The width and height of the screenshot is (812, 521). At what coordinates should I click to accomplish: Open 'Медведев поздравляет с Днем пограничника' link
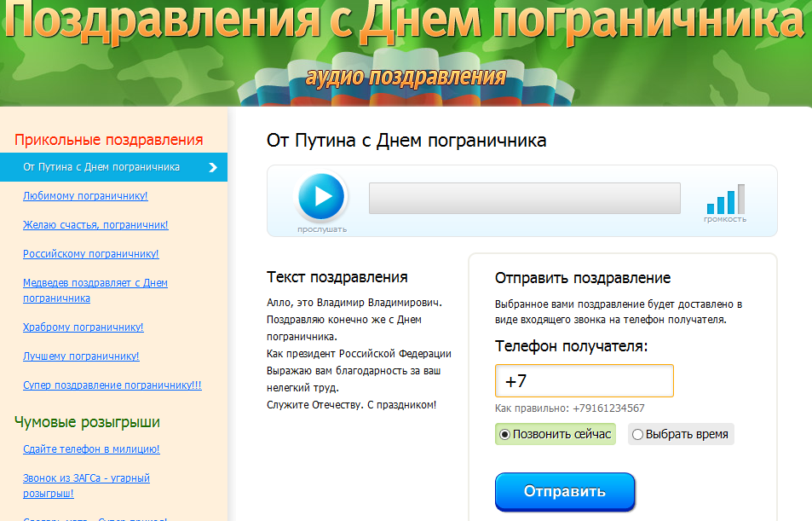click(95, 290)
